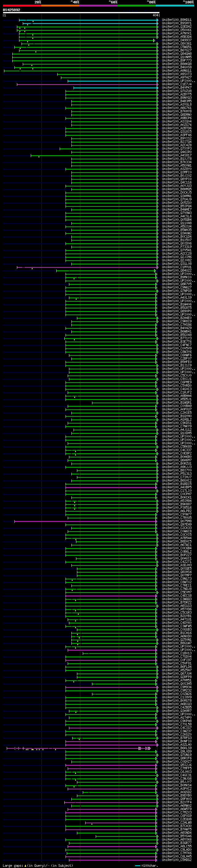Image resolution: width=197 pixels, height=868 pixels.
Task: Open hit UniRef100_B7T1Y3
Action: (177, 338)
